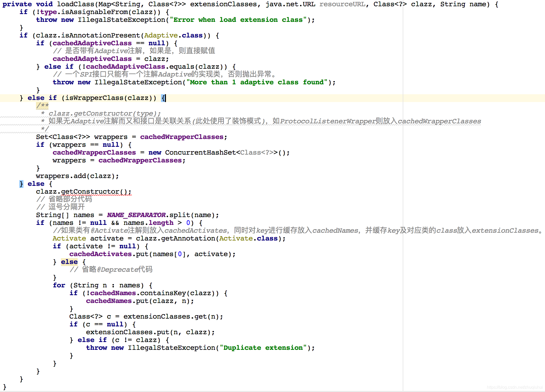Screen dimensions: 545x392
Task: Click the highlighted opening brace after isWrapperClass
Action: pos(163,98)
